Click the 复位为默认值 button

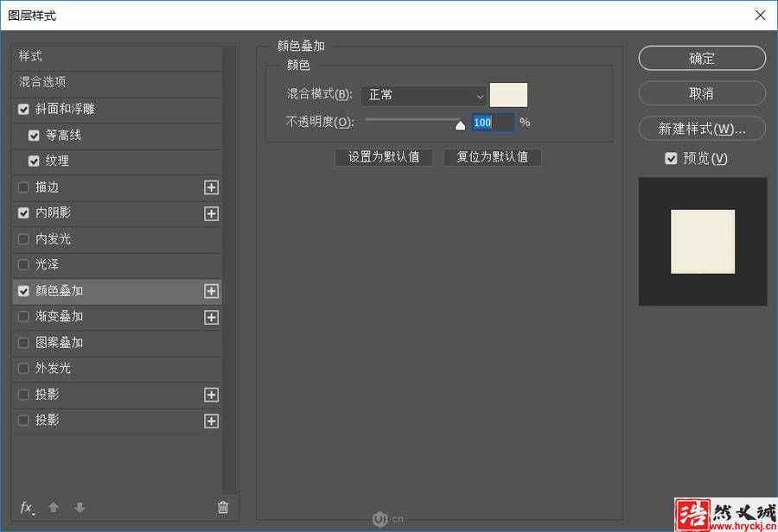tap(492, 157)
